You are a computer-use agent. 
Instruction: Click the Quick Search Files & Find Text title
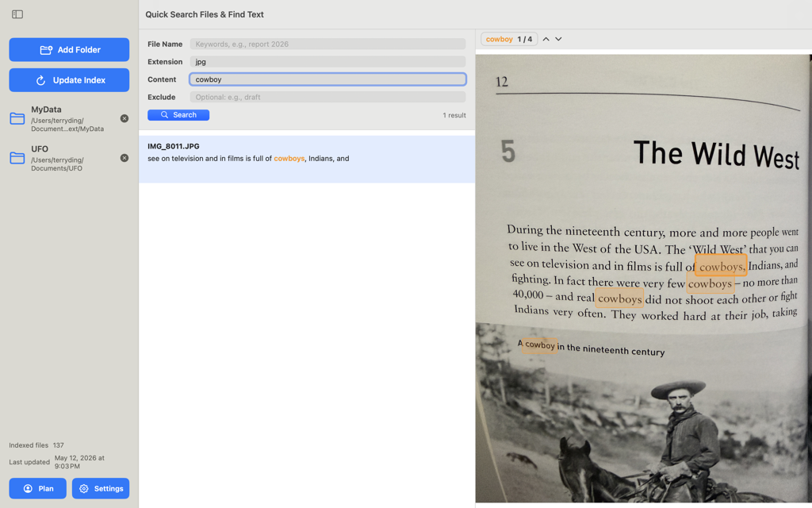point(205,14)
